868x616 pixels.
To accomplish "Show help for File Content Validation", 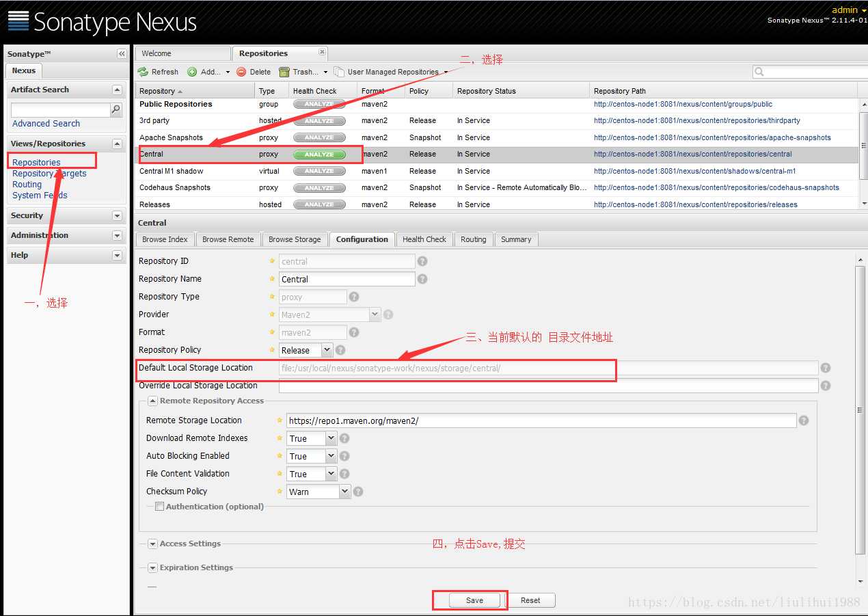I will pyautogui.click(x=344, y=474).
